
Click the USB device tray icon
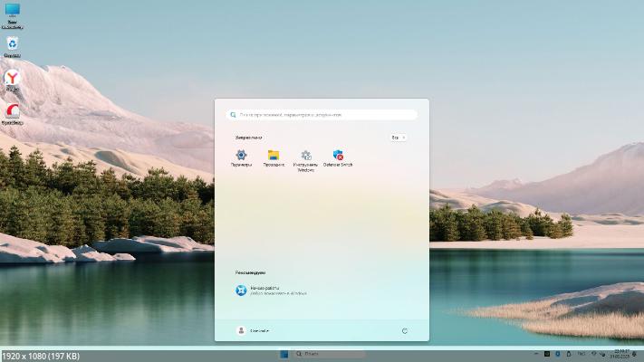click(569, 354)
